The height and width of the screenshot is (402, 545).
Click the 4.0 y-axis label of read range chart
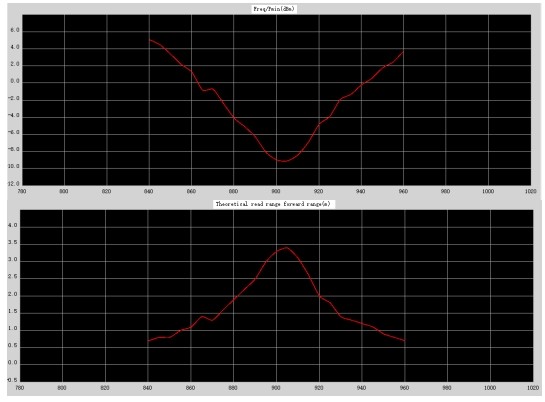pos(13,225)
